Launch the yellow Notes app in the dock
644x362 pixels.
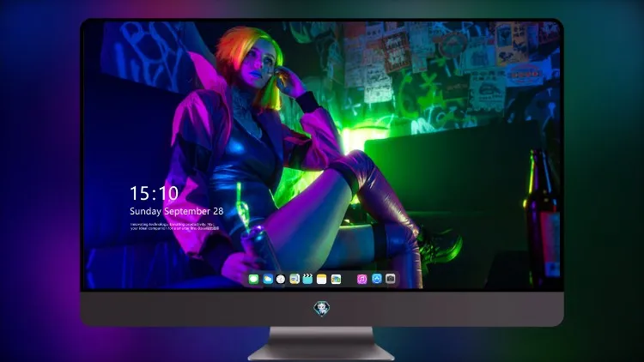pyautogui.click(x=322, y=279)
